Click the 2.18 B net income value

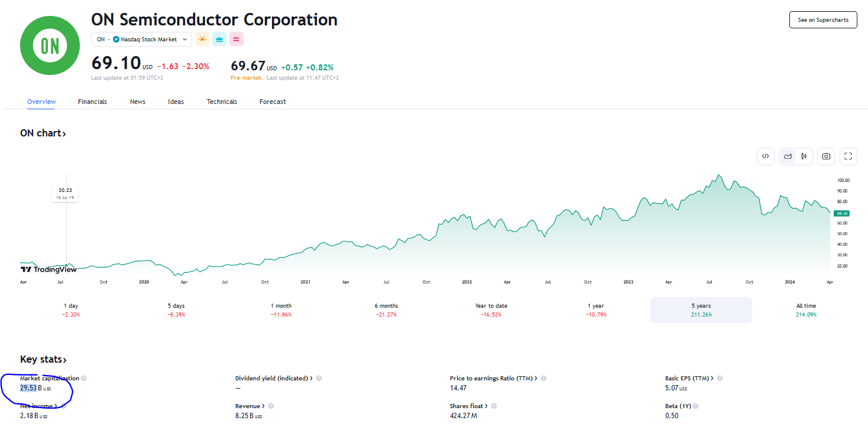pos(33,416)
